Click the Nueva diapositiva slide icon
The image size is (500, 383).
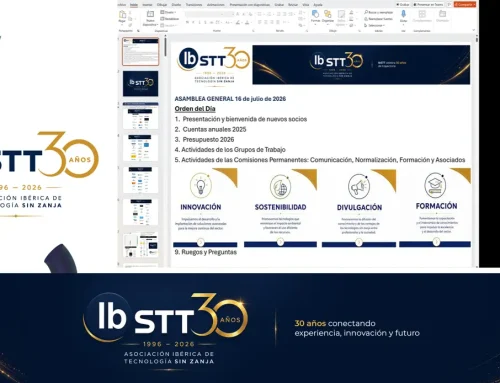point(150,14)
